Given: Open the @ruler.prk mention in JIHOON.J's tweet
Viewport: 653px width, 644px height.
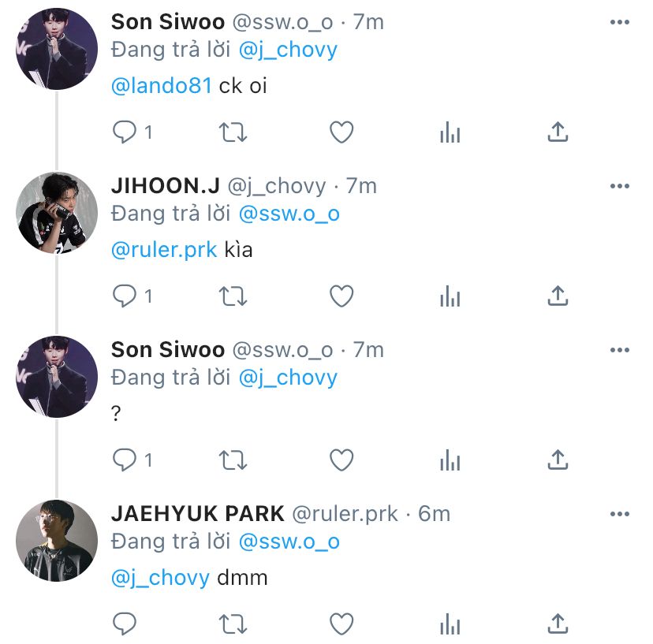Looking at the screenshot, I should click(164, 250).
